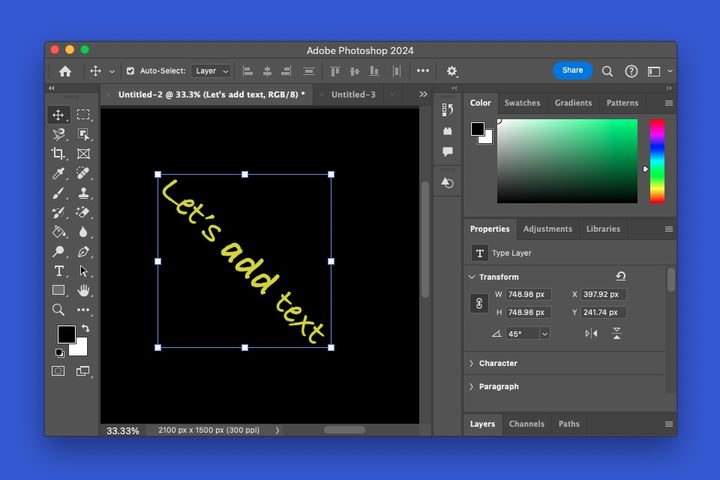
Task: Flip vertical in Transform section
Action: [617, 333]
